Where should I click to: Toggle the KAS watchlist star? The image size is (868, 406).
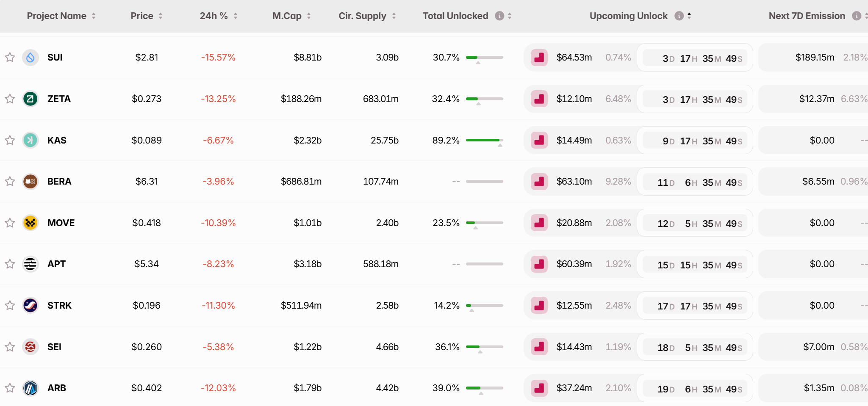point(10,140)
